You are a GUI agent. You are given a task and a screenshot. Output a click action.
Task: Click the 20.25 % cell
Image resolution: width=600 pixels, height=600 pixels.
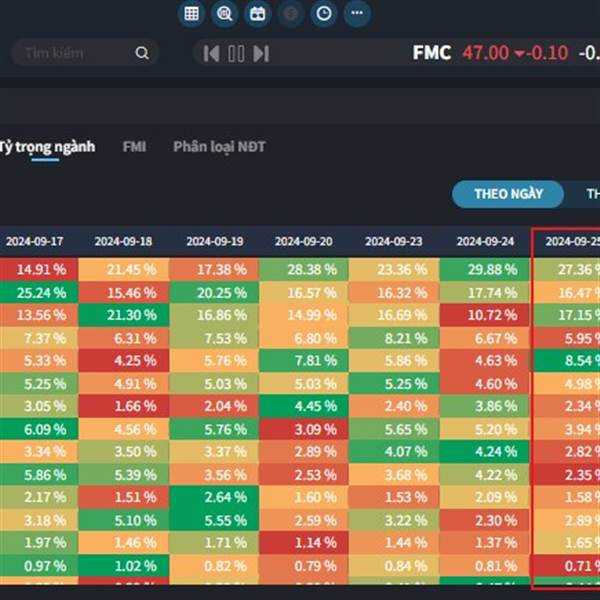214,293
